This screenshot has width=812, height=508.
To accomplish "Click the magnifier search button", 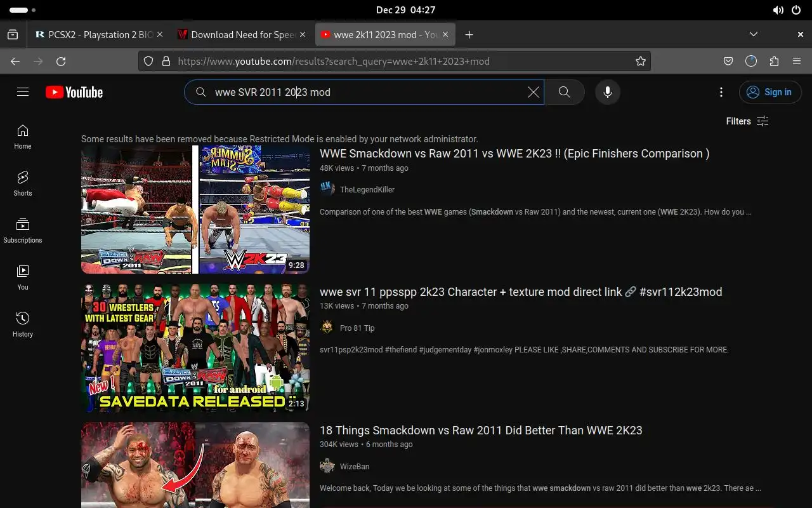I will click(564, 92).
